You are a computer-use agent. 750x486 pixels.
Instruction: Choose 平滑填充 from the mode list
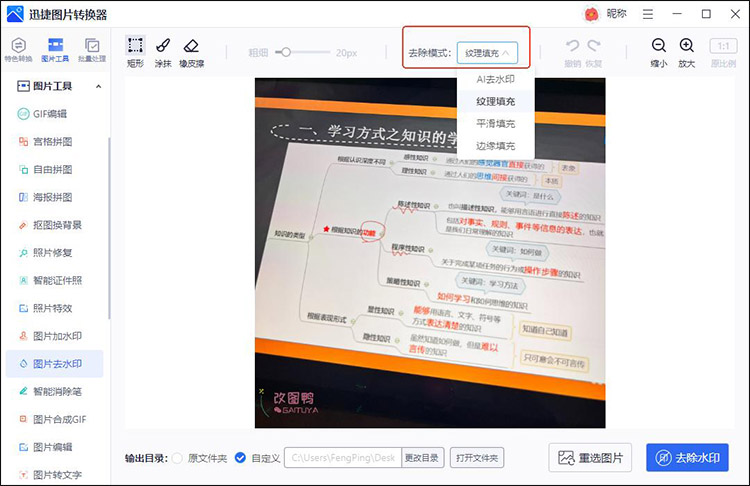click(495, 124)
